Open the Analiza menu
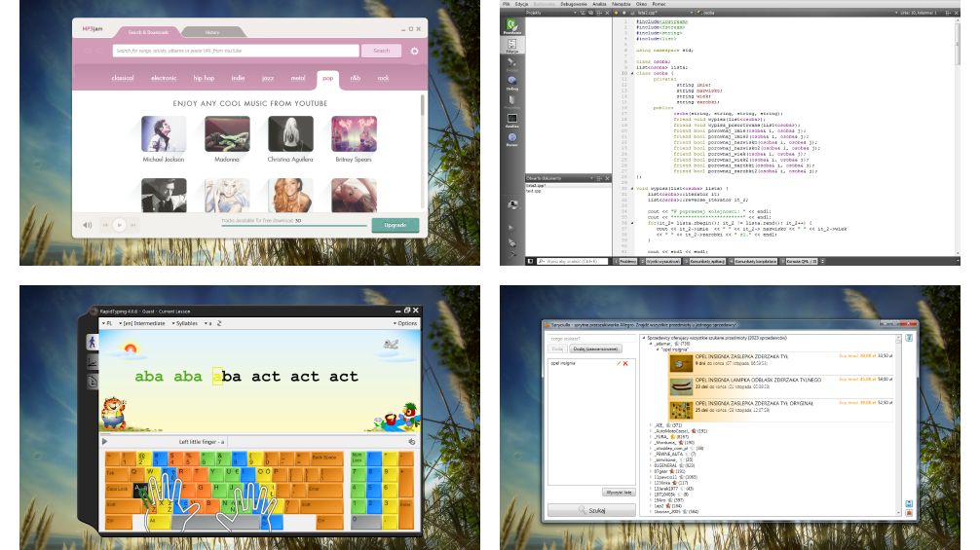Image resolution: width=980 pixels, height=550 pixels. [599, 4]
